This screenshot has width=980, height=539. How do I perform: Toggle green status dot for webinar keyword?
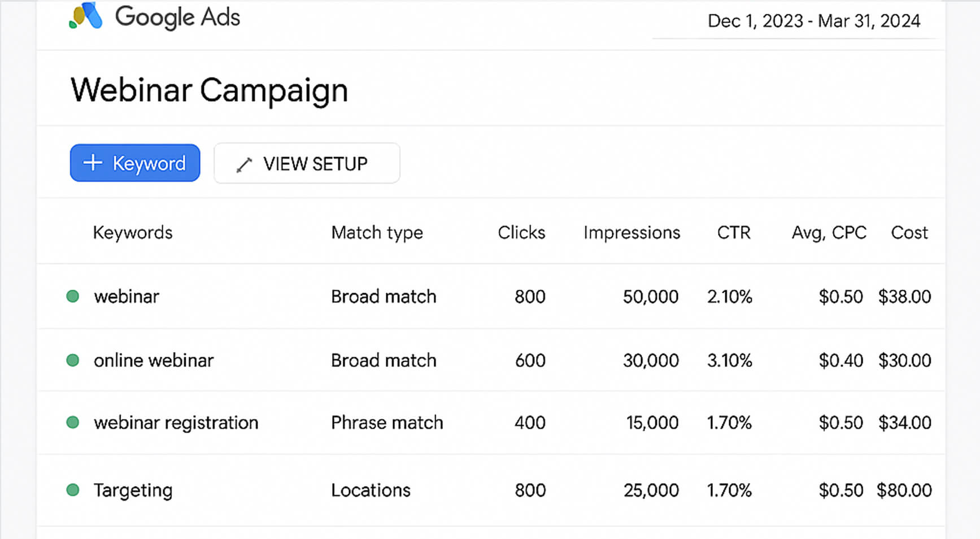73,296
